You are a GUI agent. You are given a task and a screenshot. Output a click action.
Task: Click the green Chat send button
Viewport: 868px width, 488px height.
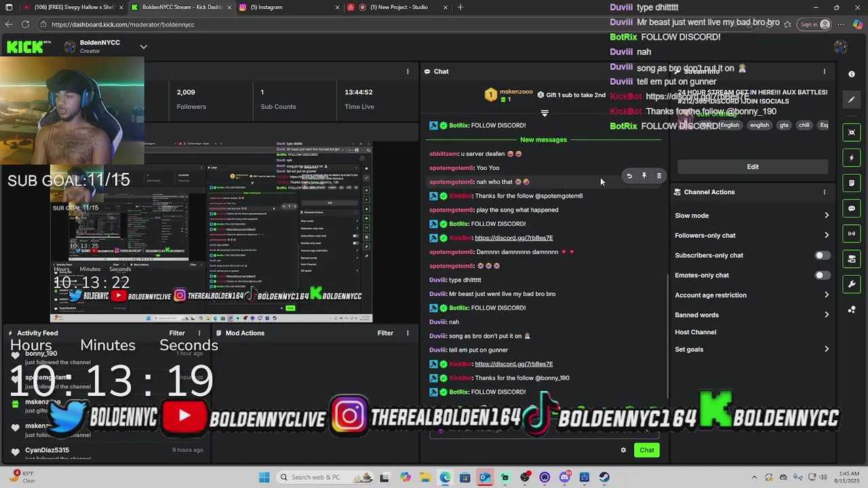pyautogui.click(x=647, y=450)
